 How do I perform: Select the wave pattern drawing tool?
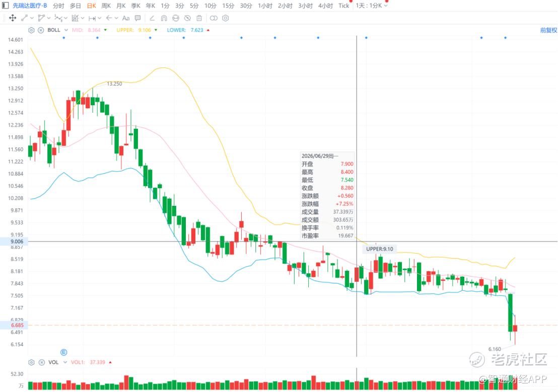(x=58, y=18)
